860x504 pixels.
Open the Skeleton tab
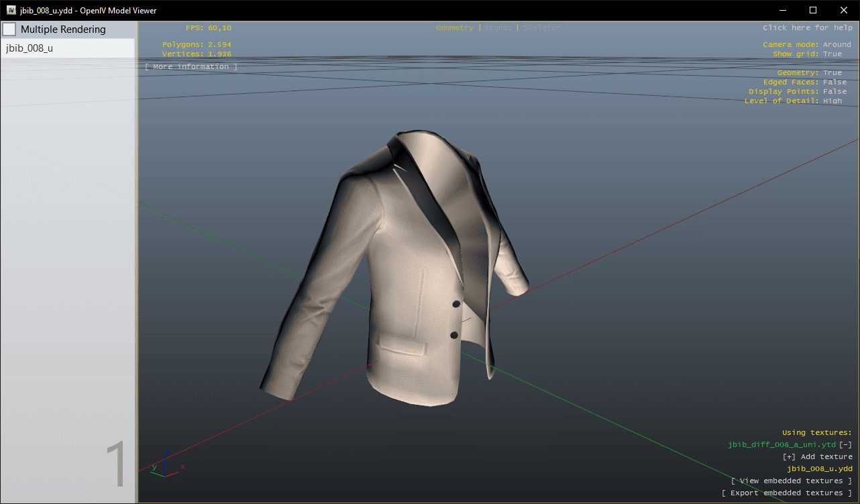[541, 27]
